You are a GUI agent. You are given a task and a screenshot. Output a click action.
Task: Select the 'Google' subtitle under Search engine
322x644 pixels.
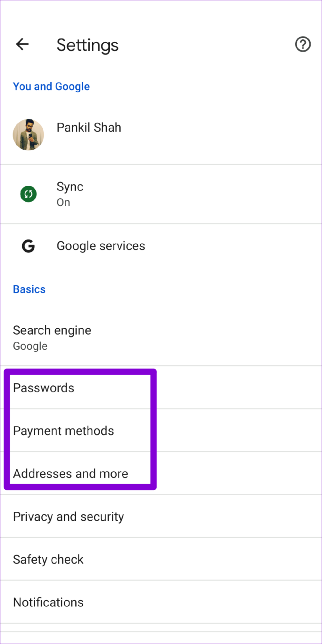coord(30,346)
